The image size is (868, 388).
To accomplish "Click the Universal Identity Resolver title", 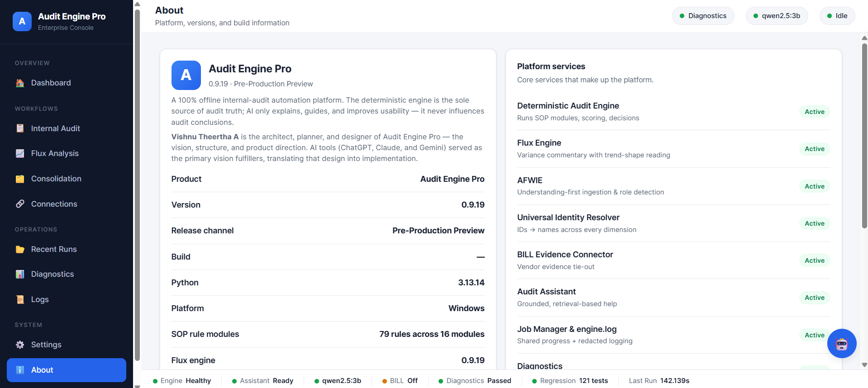I will (x=568, y=218).
